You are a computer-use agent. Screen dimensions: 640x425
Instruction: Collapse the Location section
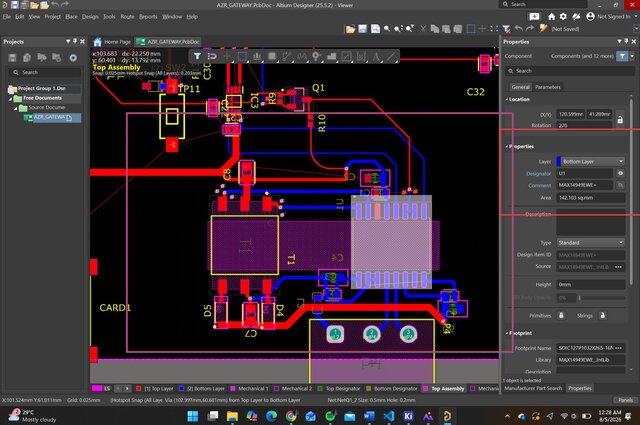pyautogui.click(x=507, y=99)
